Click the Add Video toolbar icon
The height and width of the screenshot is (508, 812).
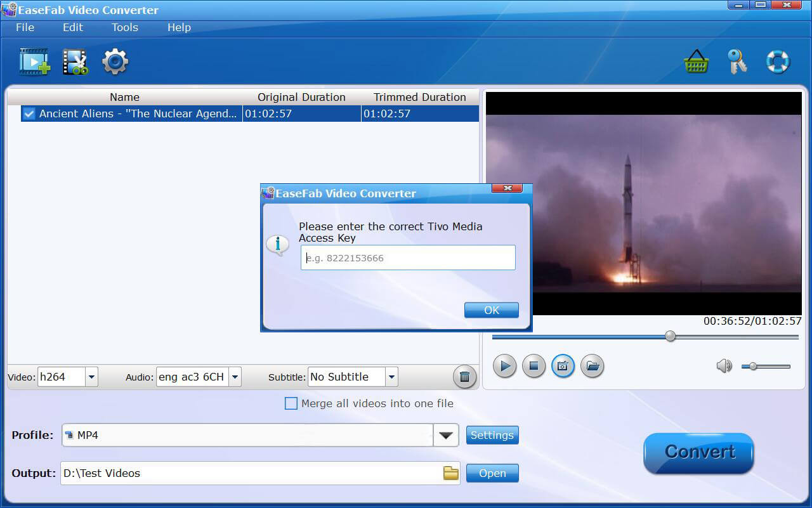click(x=34, y=62)
